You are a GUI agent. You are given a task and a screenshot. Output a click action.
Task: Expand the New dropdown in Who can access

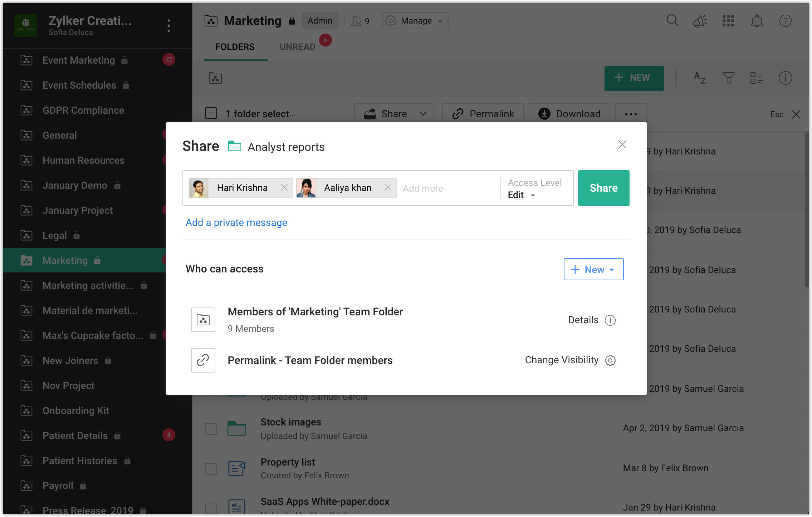pos(593,270)
